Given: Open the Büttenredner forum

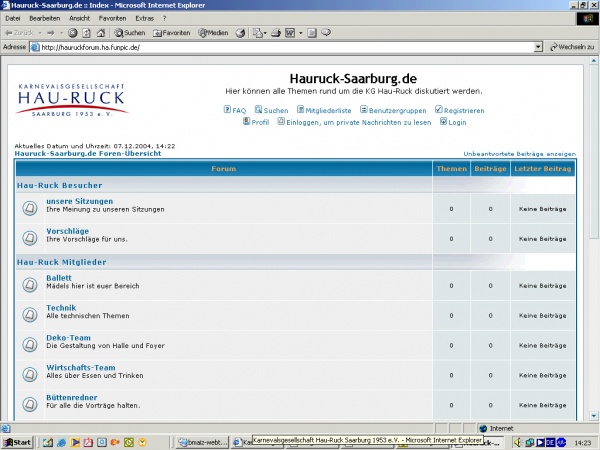Looking at the screenshot, I should [x=72, y=397].
